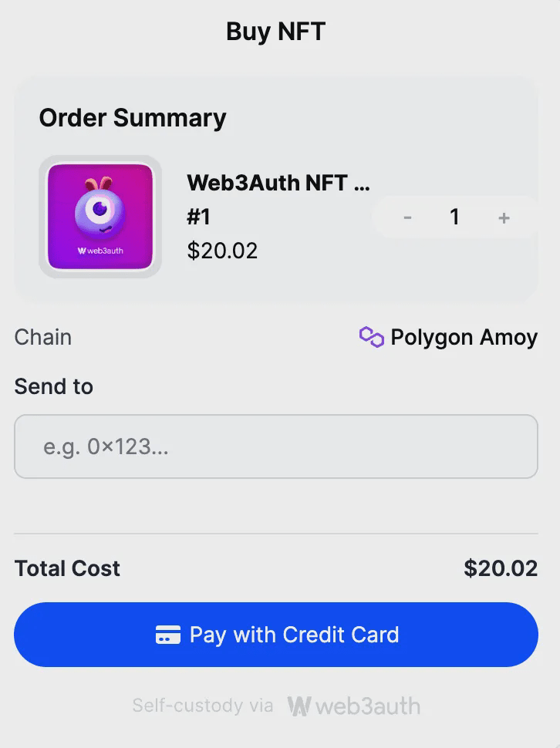Decrease quantity with the minus button
Viewport: 560px width, 748px height.
(x=407, y=217)
